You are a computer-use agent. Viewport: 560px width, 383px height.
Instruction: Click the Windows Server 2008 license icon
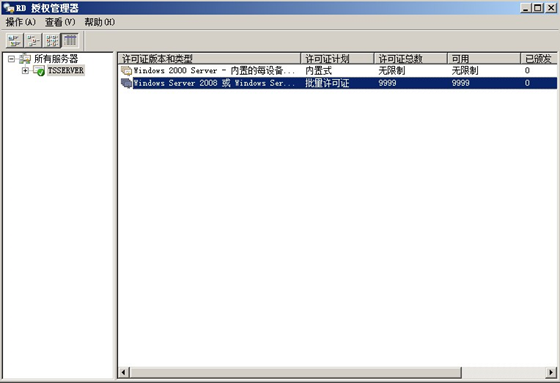coord(126,83)
